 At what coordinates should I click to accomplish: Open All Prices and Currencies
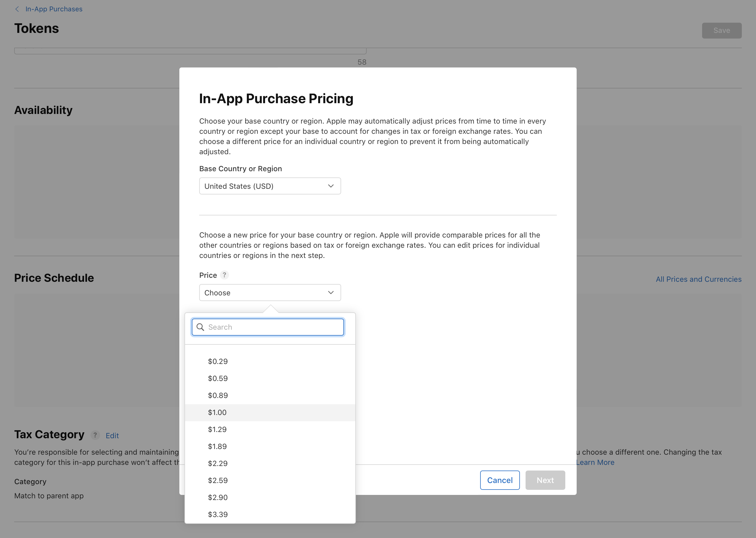(x=698, y=279)
